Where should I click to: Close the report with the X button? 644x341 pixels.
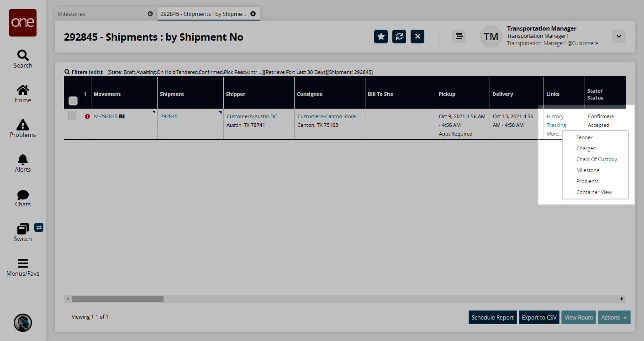point(417,37)
